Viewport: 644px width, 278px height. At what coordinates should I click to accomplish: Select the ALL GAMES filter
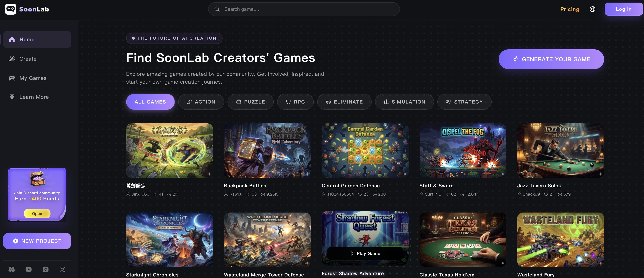coord(150,102)
